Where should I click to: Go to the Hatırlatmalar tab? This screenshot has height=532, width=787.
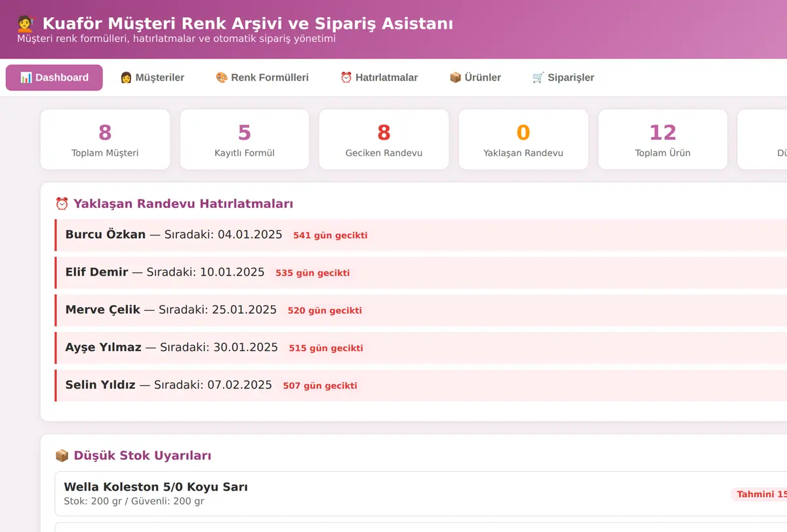coord(379,77)
